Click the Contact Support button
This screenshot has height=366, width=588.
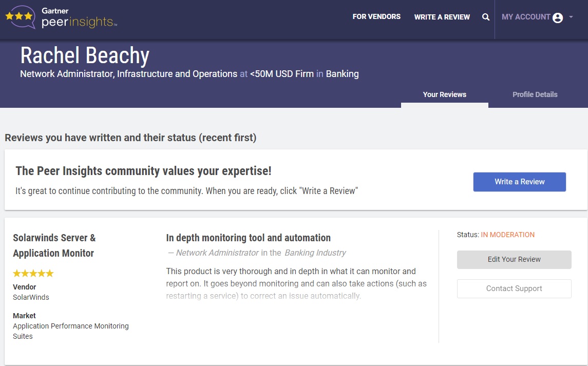tap(514, 288)
